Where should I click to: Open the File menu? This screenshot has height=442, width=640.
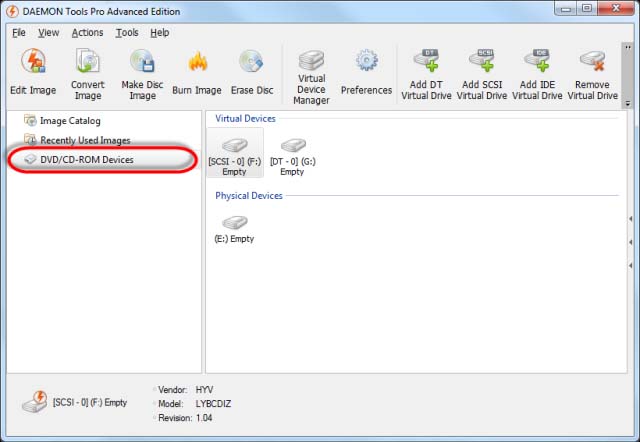click(19, 33)
